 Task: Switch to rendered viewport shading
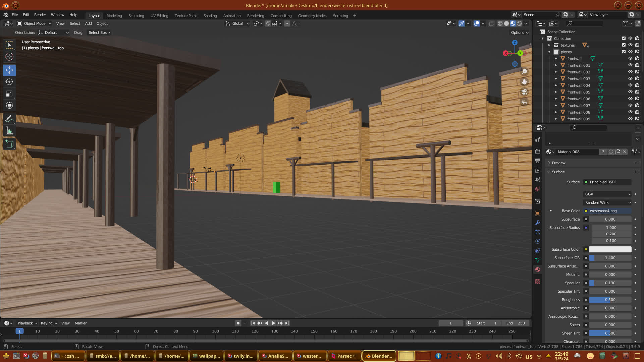tap(519, 23)
